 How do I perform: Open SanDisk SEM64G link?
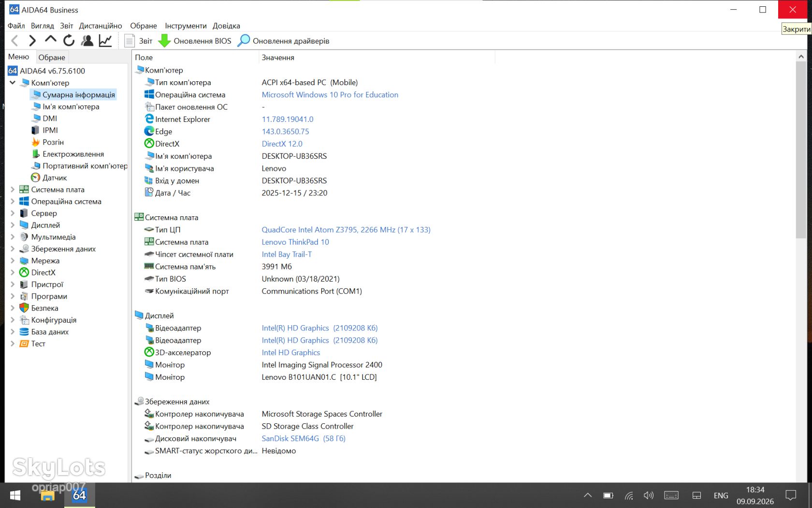coord(304,438)
